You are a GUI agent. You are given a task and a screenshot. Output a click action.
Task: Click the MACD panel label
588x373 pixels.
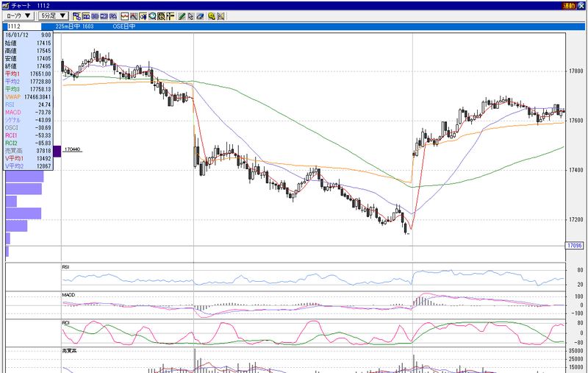tap(68, 295)
